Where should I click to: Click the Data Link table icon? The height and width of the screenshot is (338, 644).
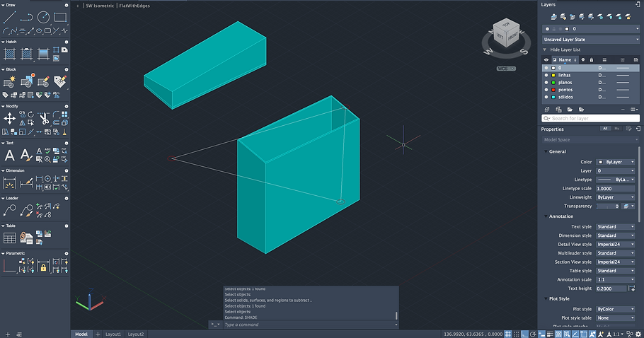pos(26,238)
